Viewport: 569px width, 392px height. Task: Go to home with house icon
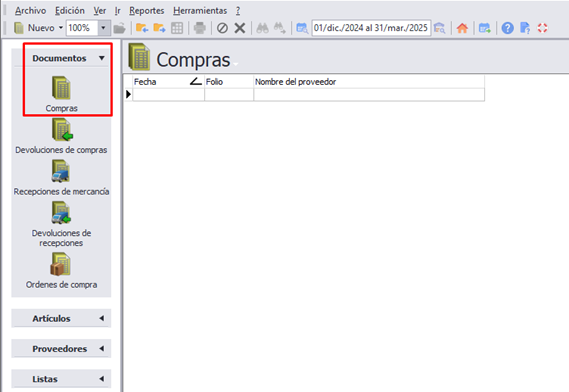[462, 28]
